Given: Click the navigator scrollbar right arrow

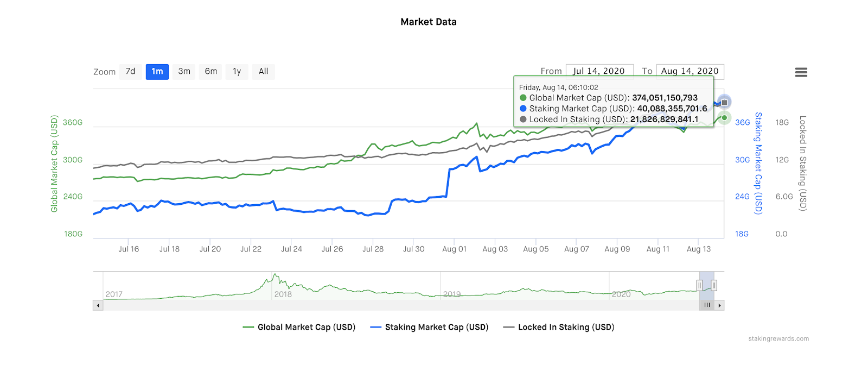Looking at the screenshot, I should [719, 305].
